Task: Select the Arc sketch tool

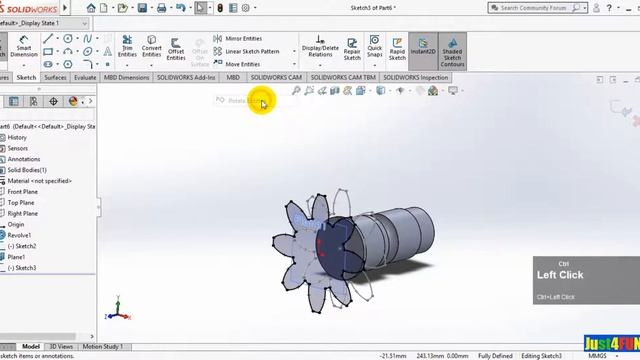Action: (x=68, y=52)
